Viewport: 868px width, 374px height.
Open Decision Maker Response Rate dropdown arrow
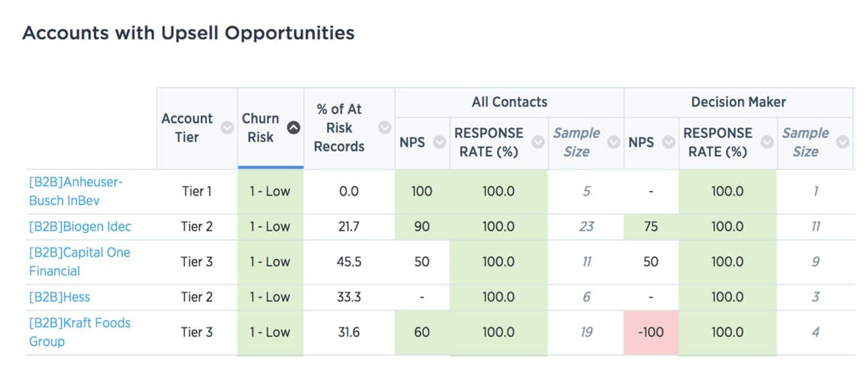[767, 143]
